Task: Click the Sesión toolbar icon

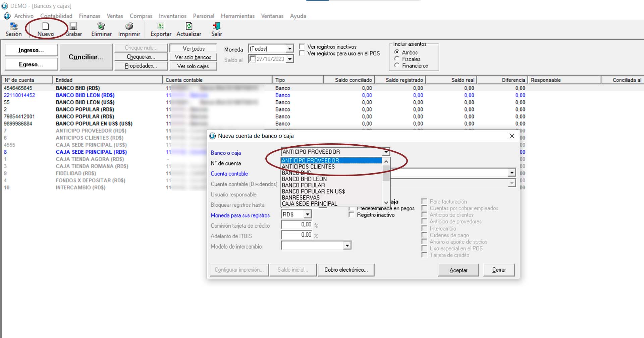Action: 14,26
